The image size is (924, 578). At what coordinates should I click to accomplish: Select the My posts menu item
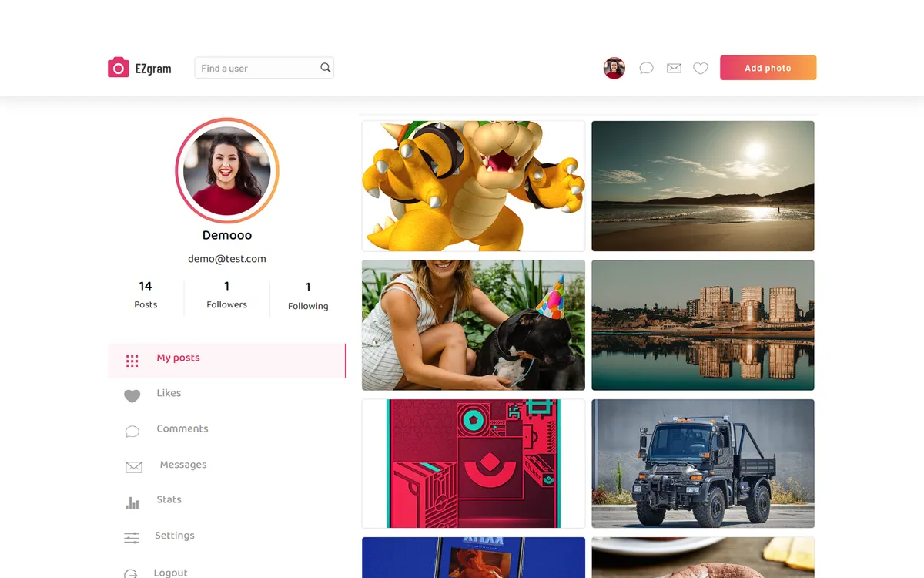(227, 361)
